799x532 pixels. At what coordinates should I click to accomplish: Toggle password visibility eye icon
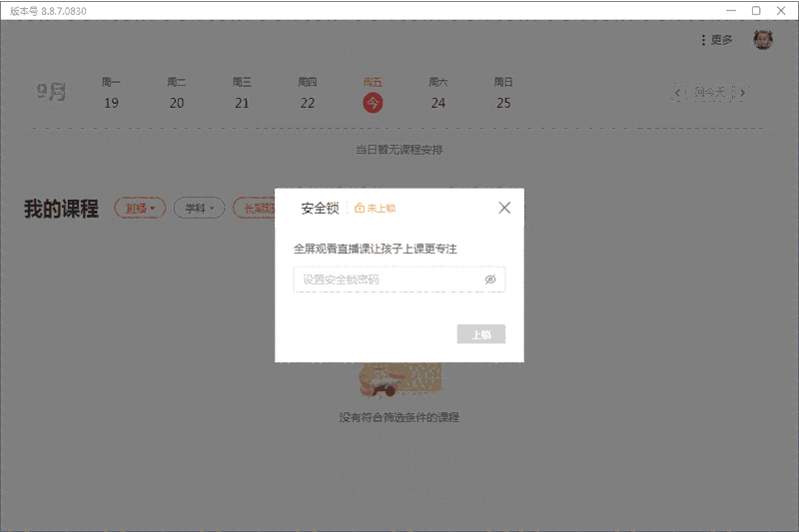pos(490,279)
